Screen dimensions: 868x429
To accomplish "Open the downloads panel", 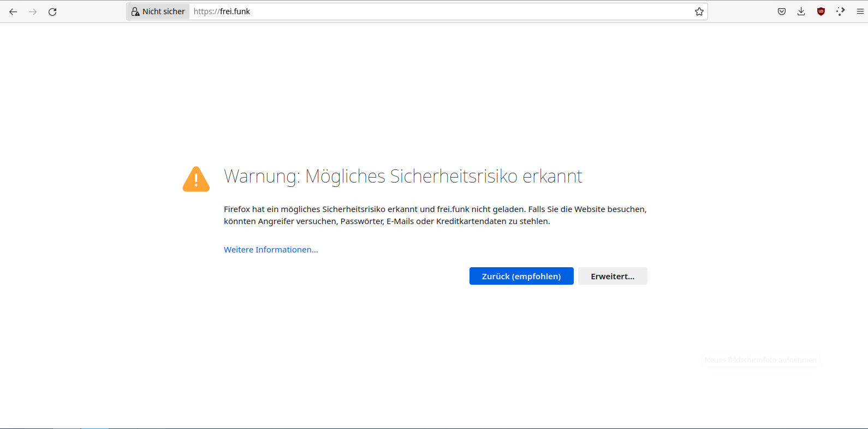I will click(801, 11).
